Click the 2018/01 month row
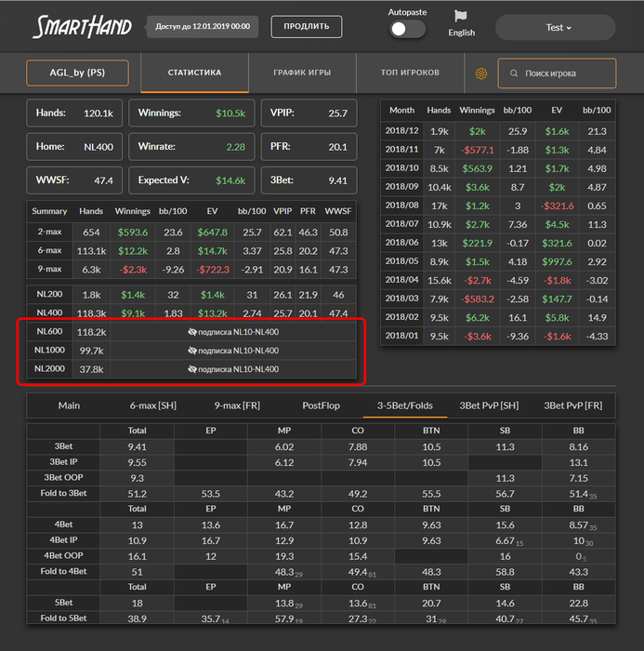644x651 pixels. [x=498, y=337]
